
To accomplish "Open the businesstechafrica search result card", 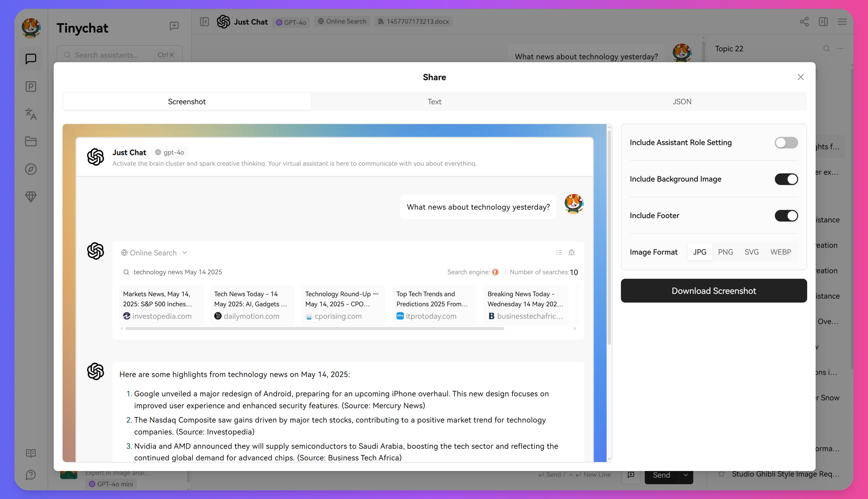I will coord(526,305).
